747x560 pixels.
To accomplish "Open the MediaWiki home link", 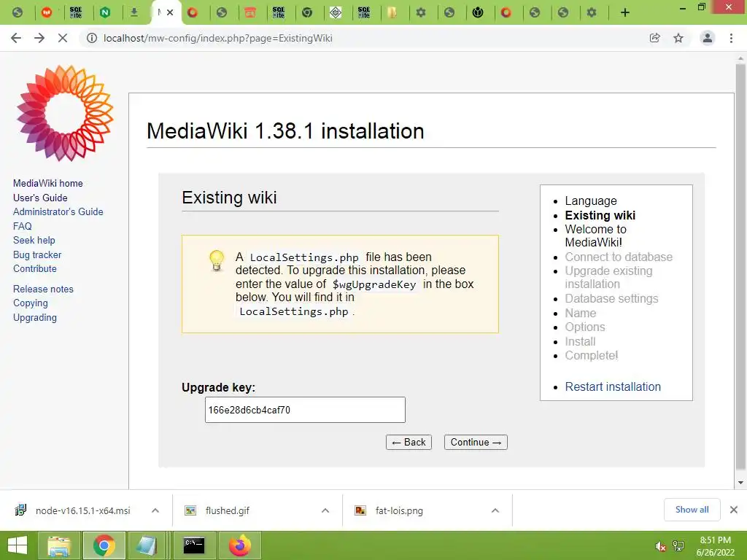I will (x=47, y=183).
